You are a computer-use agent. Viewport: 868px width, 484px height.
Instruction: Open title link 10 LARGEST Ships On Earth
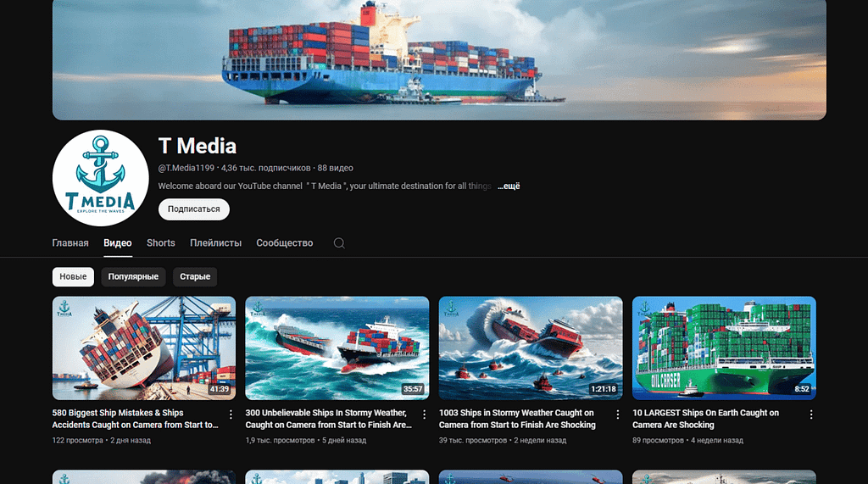point(706,419)
